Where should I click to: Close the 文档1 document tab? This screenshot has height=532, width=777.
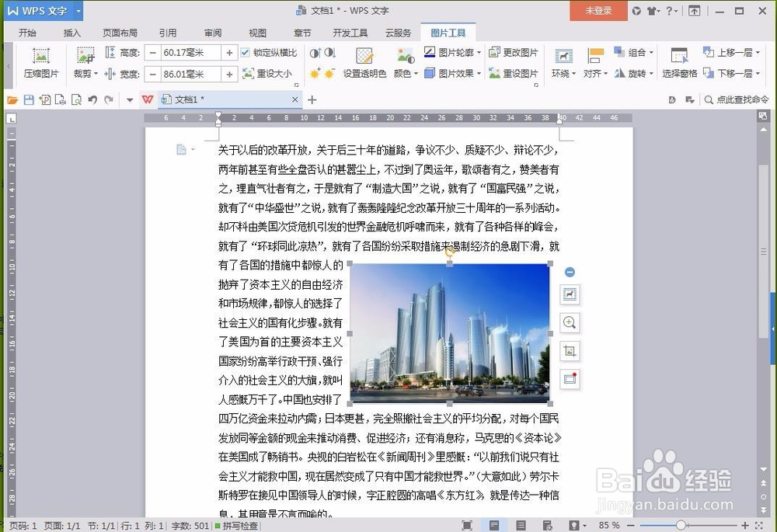tap(294, 99)
